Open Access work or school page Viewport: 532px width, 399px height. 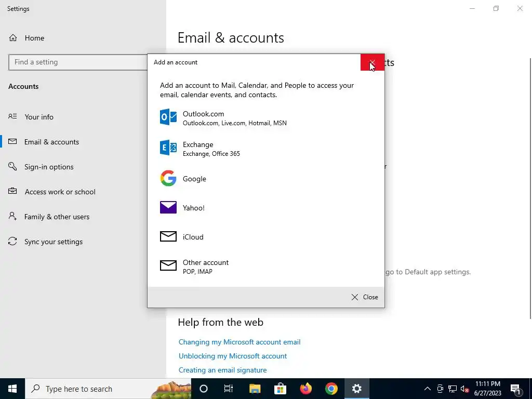60,192
